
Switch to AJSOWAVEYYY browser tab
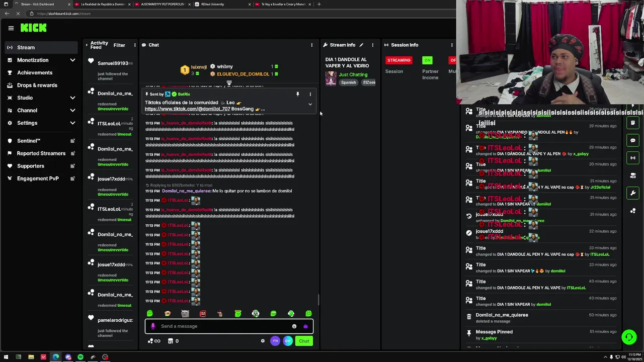162,4
